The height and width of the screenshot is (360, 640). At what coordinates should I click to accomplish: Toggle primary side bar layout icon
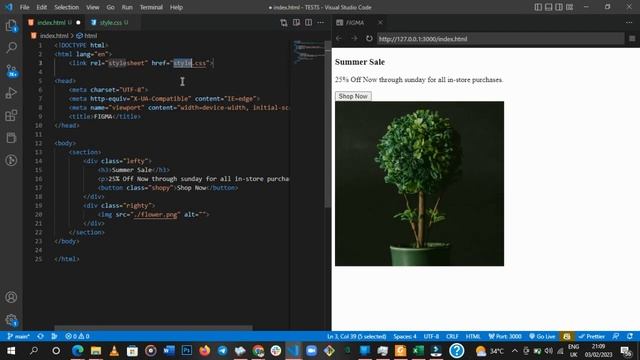538,7
